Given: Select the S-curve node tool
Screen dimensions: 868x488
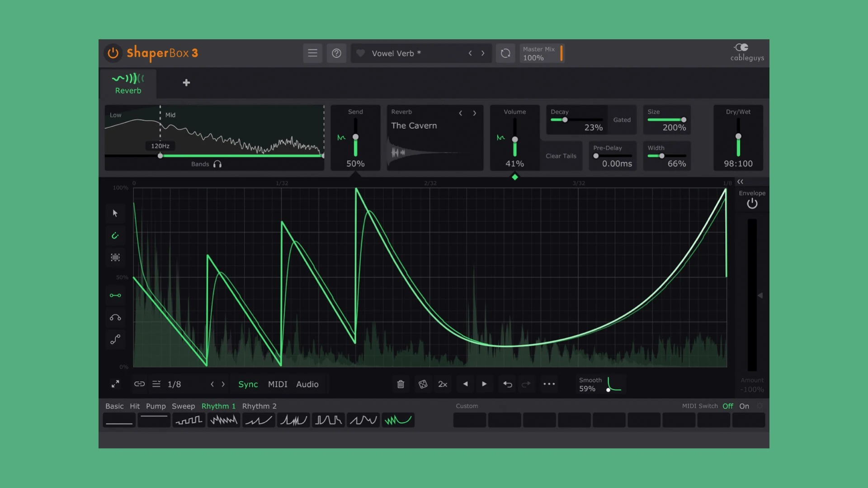Looking at the screenshot, I should [x=115, y=339].
